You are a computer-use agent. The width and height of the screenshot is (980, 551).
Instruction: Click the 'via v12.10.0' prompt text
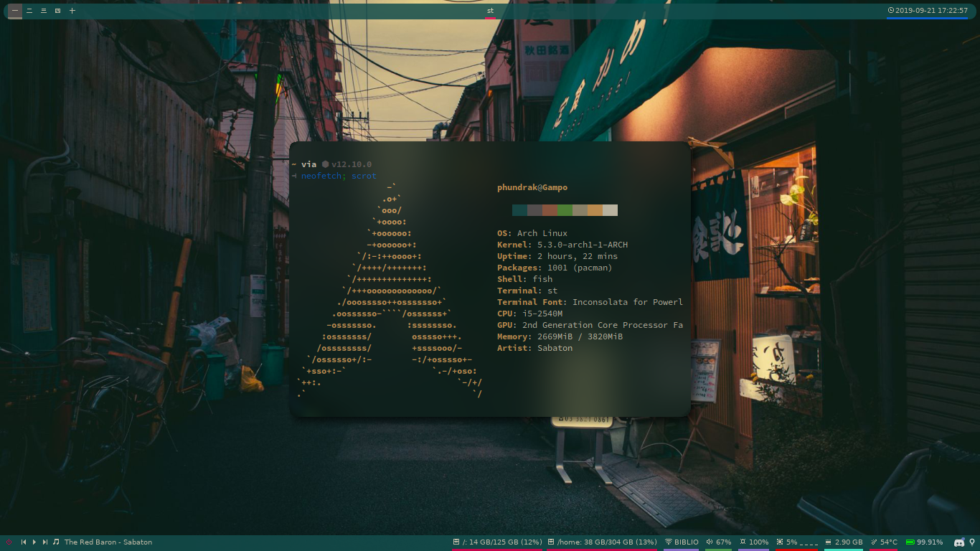point(336,164)
